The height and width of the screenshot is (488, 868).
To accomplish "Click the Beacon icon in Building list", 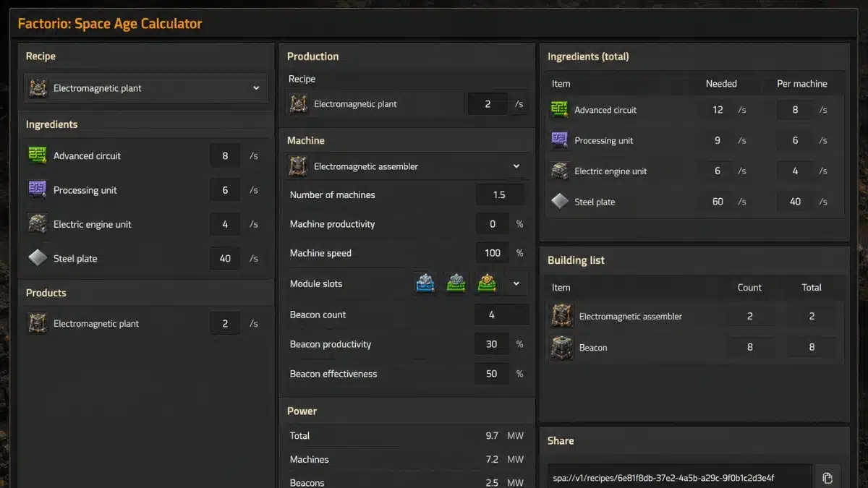I will (562, 348).
